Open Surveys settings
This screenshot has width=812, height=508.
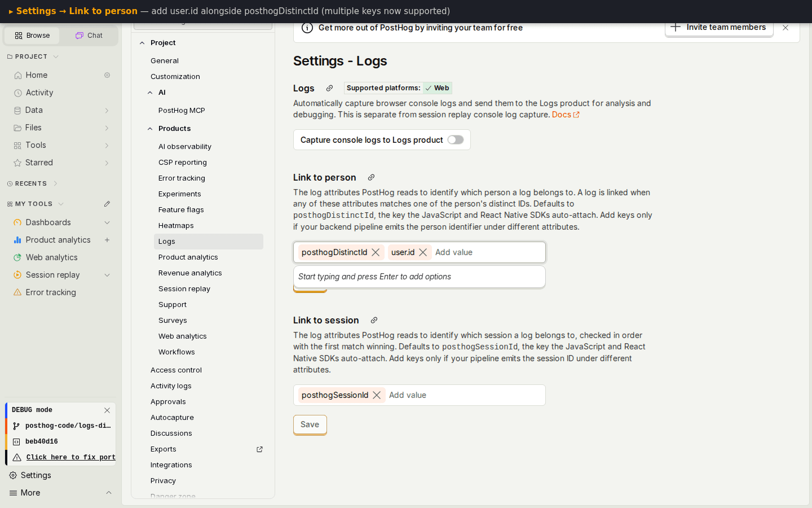(x=173, y=321)
